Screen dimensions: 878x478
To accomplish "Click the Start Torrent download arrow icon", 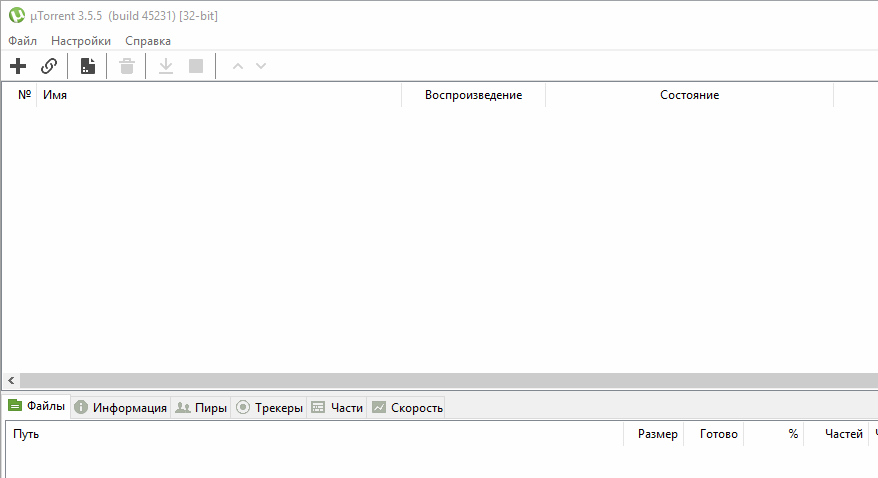I will (x=166, y=66).
